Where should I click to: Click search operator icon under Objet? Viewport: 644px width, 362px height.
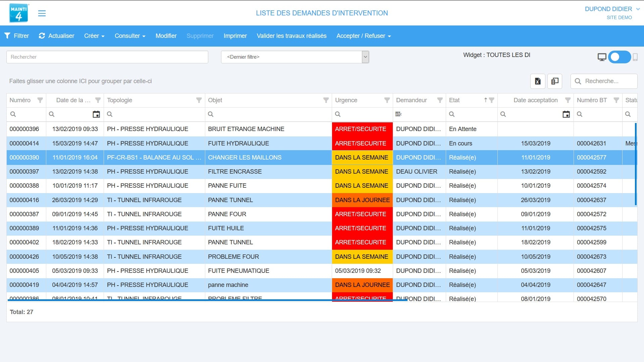(211, 114)
